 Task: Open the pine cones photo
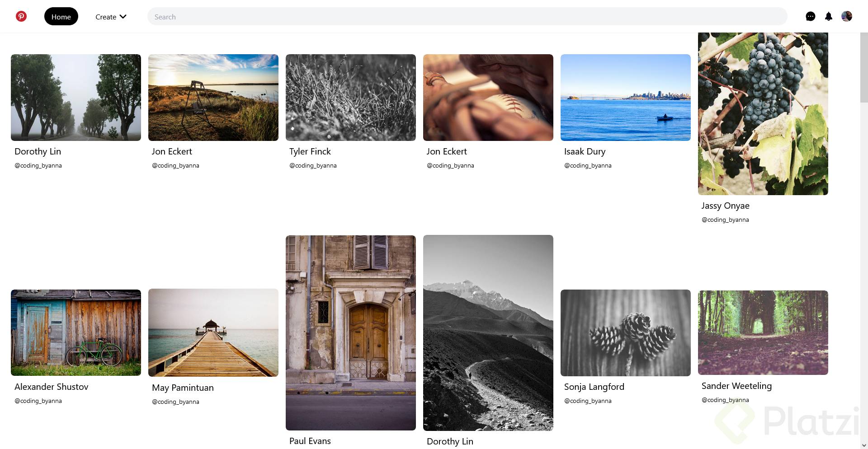(626, 333)
